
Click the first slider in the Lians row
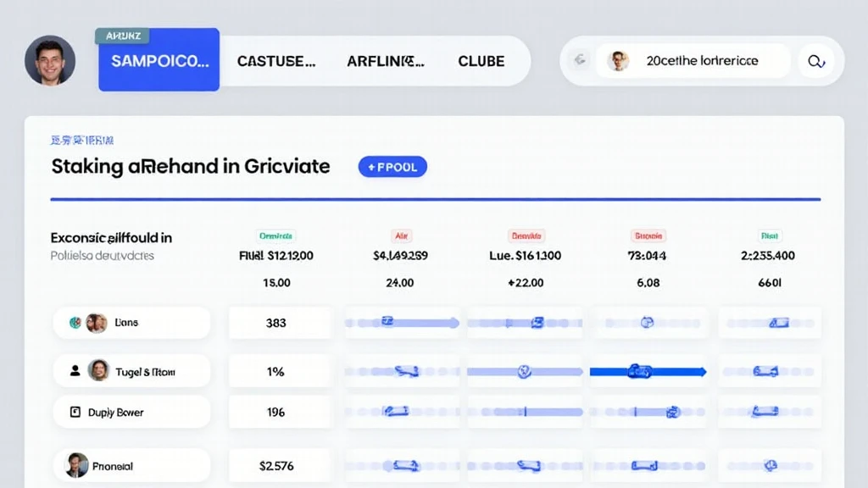click(402, 322)
